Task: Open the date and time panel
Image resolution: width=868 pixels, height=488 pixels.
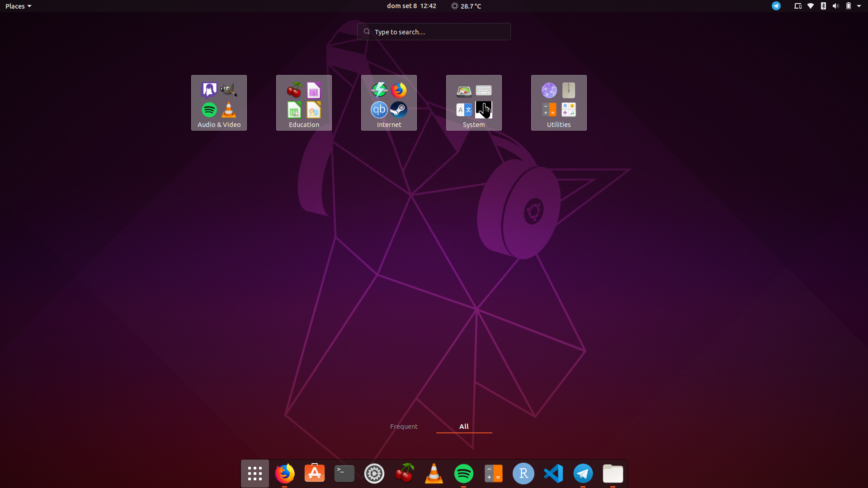Action: pyautogui.click(x=411, y=6)
